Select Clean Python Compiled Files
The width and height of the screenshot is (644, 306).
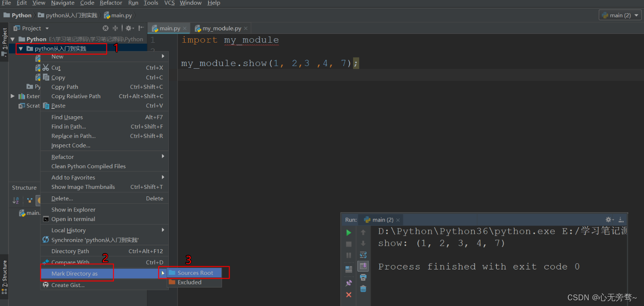[x=105, y=166]
